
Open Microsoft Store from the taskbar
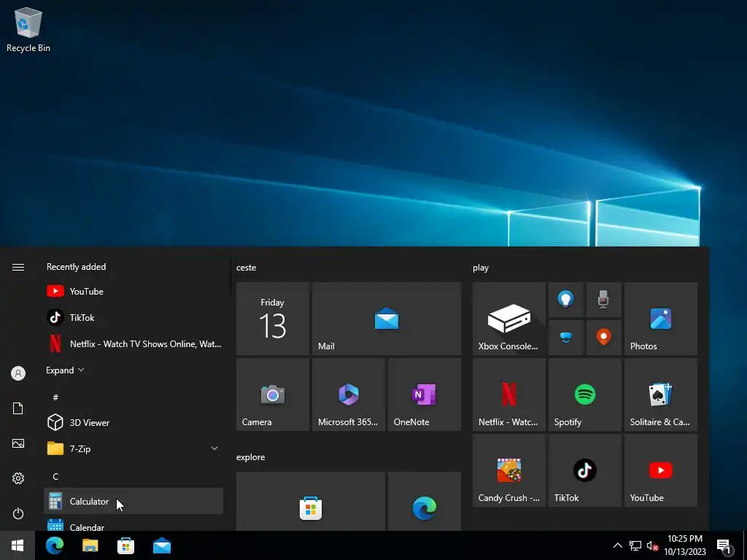(x=125, y=545)
